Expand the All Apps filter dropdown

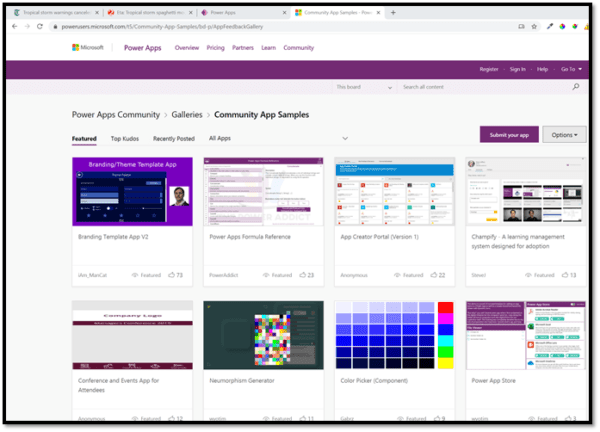(279, 138)
